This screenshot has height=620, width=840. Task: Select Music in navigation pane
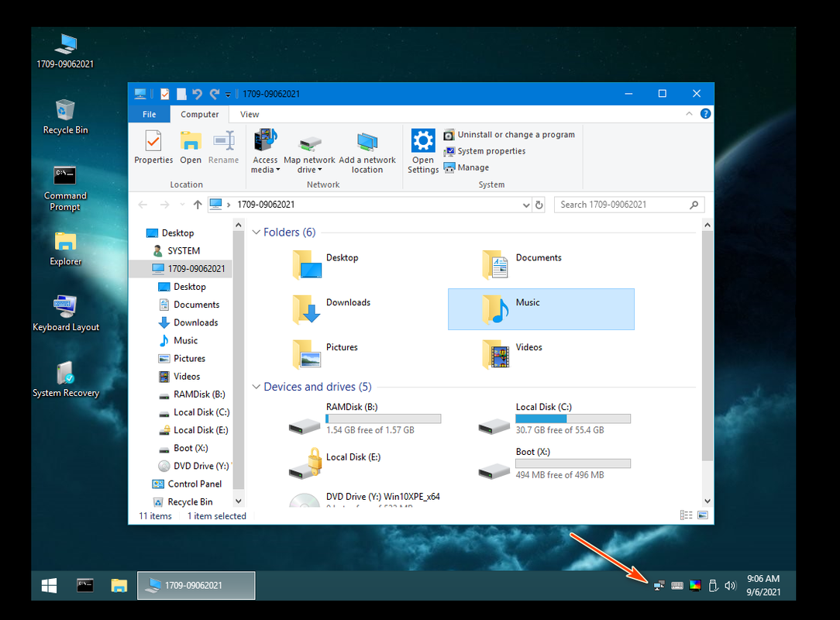pos(178,340)
